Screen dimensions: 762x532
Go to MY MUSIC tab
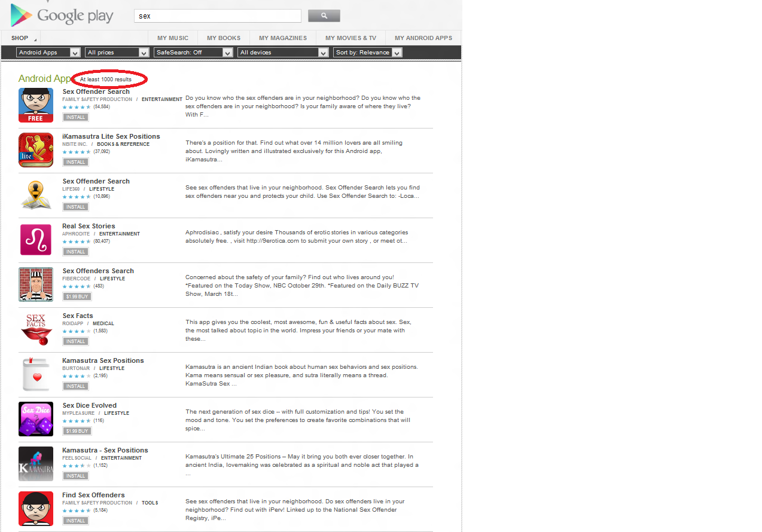click(173, 38)
